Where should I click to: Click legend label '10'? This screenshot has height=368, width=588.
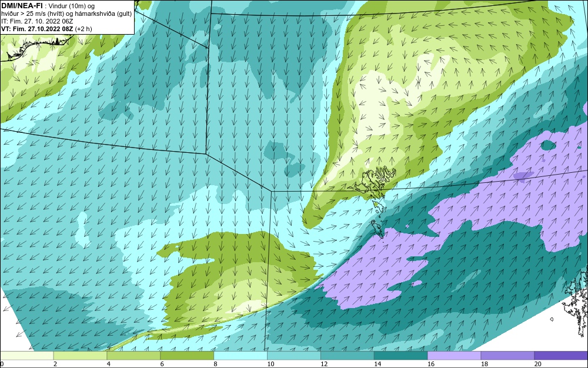pyautogui.click(x=270, y=364)
